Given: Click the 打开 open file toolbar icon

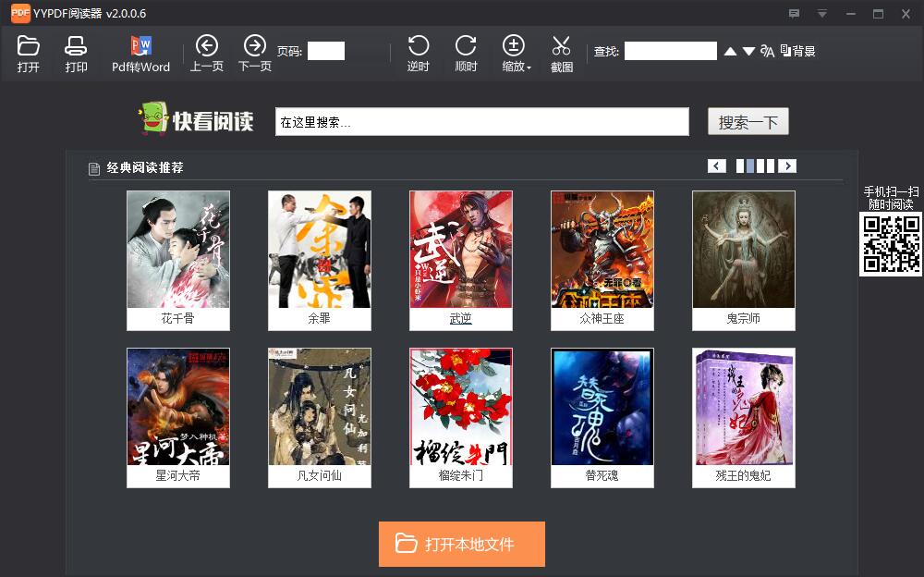Looking at the screenshot, I should 28,54.
